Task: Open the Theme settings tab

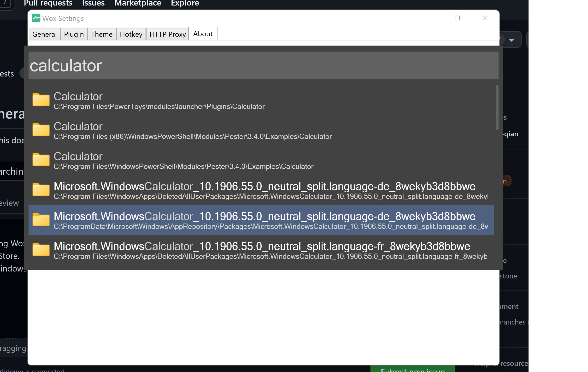Action: pyautogui.click(x=102, y=34)
